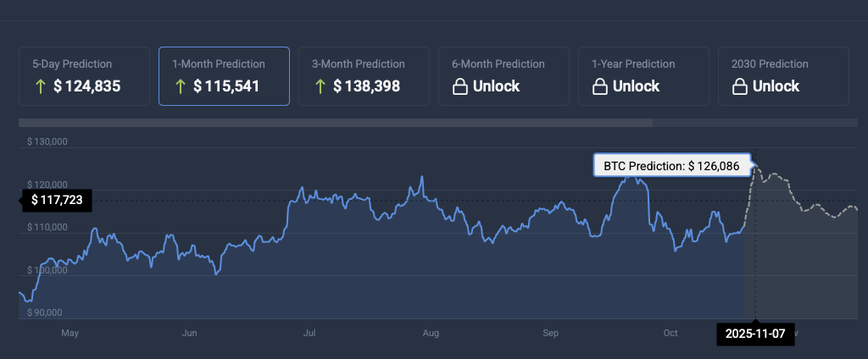Click the Jun x-axis label
Screen dimensions: 868x359
click(189, 333)
